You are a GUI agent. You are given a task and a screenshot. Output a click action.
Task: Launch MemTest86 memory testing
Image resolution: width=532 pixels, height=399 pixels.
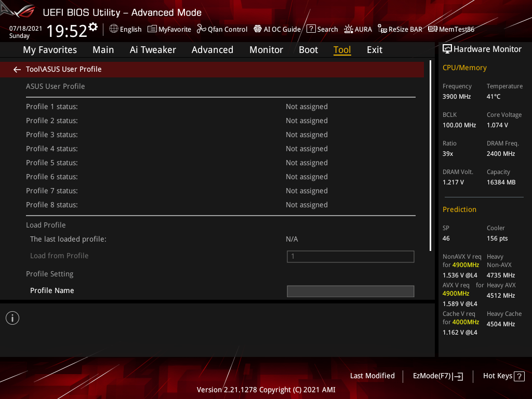(x=451, y=29)
